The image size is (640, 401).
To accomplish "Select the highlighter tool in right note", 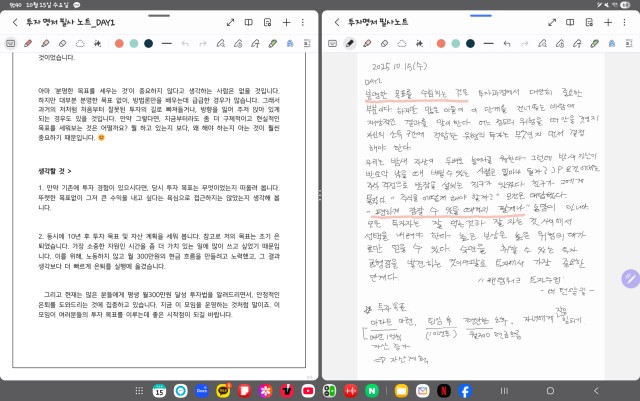I will click(x=367, y=43).
